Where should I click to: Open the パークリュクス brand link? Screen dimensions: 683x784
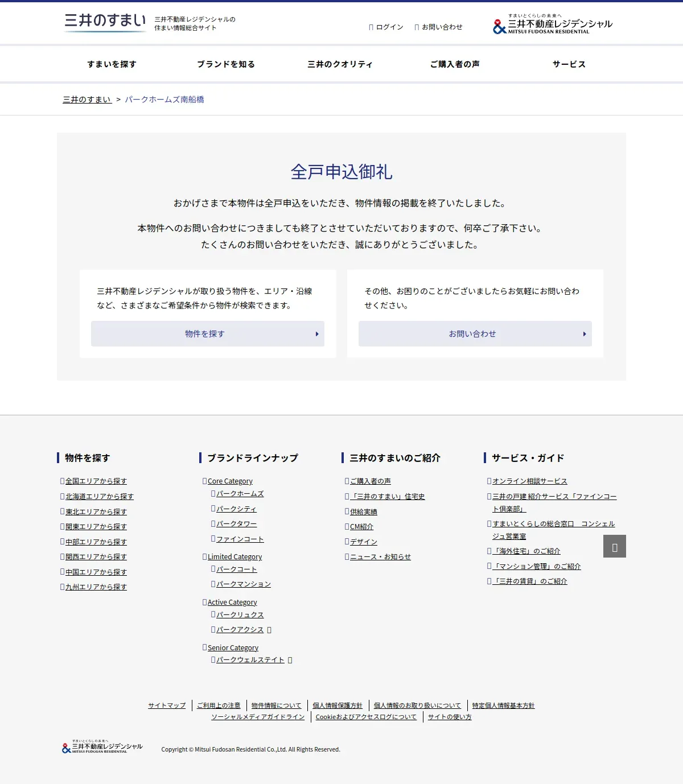pos(240,615)
